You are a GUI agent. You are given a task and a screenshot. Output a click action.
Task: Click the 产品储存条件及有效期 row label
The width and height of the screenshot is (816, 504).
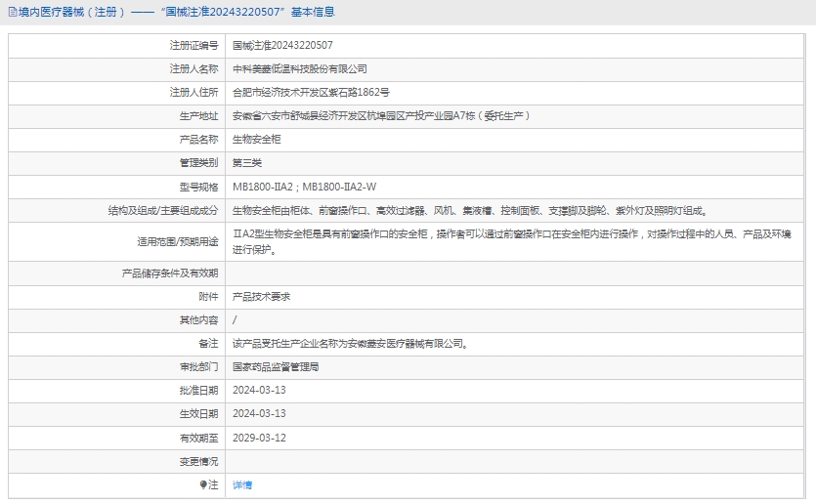(x=169, y=273)
